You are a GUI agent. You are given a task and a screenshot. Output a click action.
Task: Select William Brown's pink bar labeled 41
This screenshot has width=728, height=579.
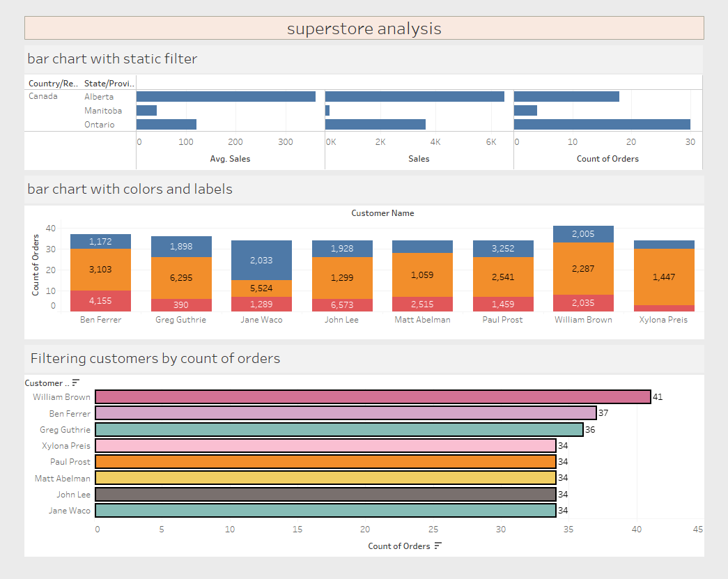(373, 396)
